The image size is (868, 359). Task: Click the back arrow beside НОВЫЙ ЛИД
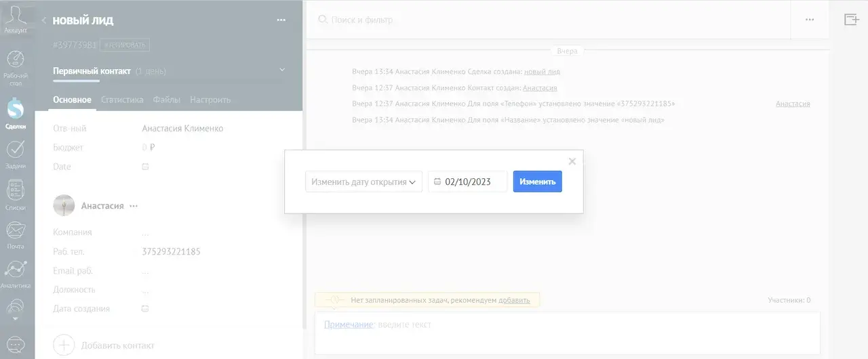click(44, 20)
